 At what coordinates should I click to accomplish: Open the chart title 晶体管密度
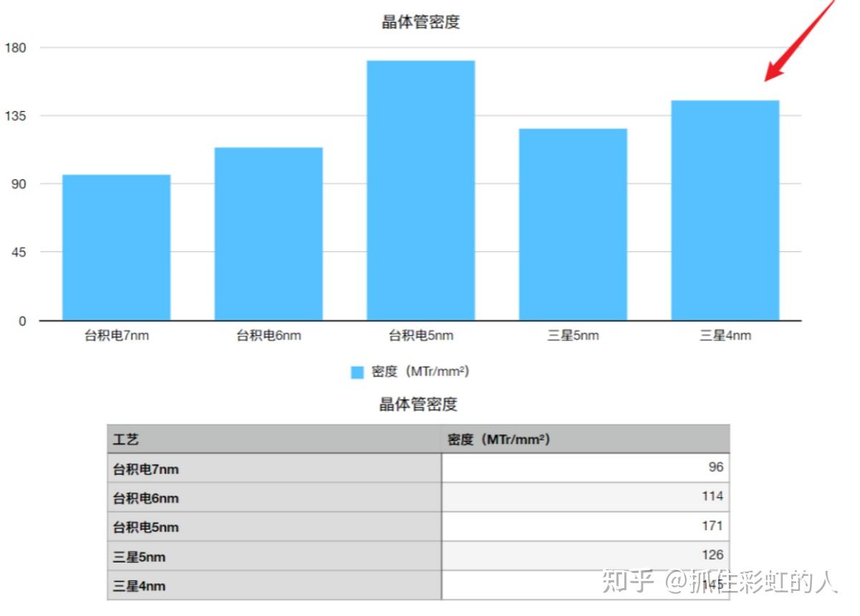click(422, 21)
